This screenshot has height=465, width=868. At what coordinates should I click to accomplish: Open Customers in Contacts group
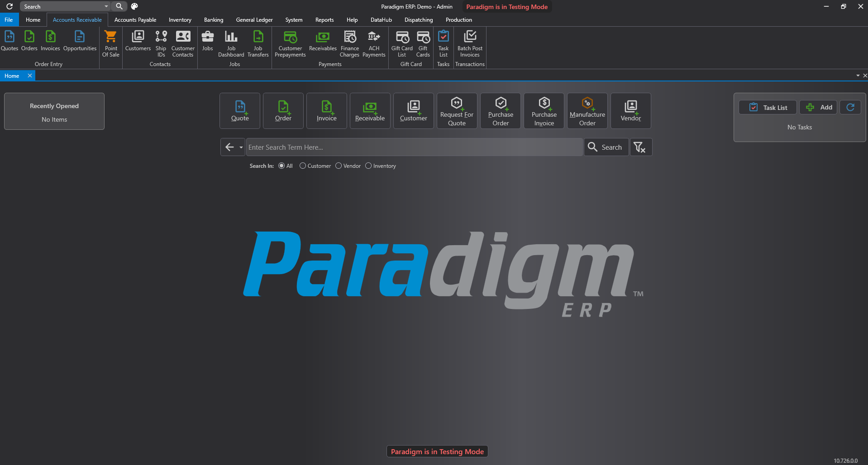click(x=138, y=41)
